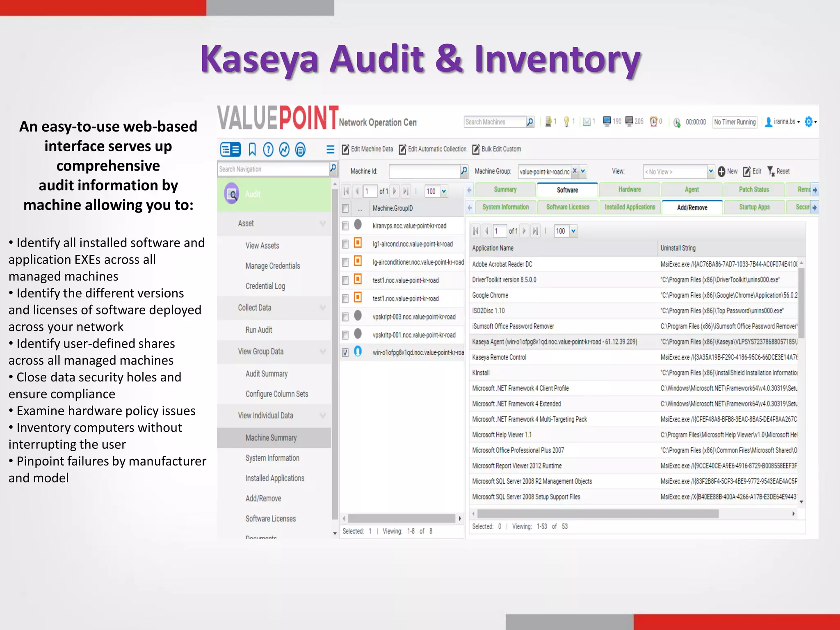The height and width of the screenshot is (630, 840).
Task: Click the Edit view button
Action: click(752, 171)
